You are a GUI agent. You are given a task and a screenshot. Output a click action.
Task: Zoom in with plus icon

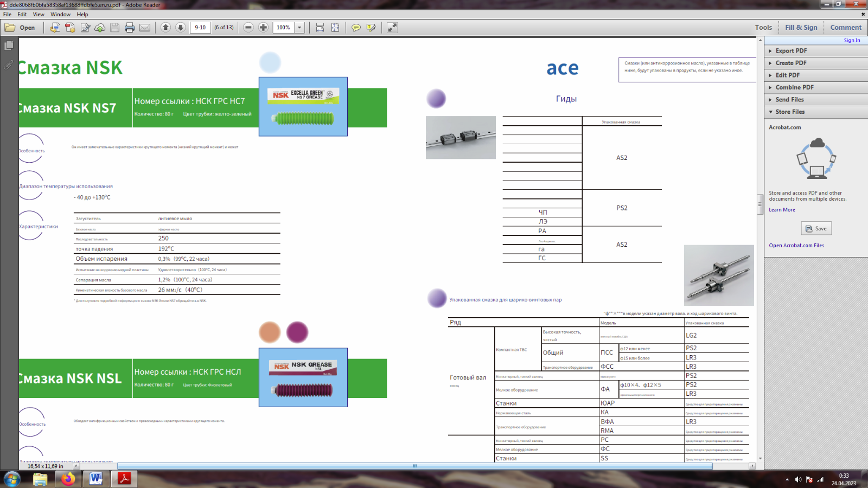pyautogui.click(x=263, y=27)
